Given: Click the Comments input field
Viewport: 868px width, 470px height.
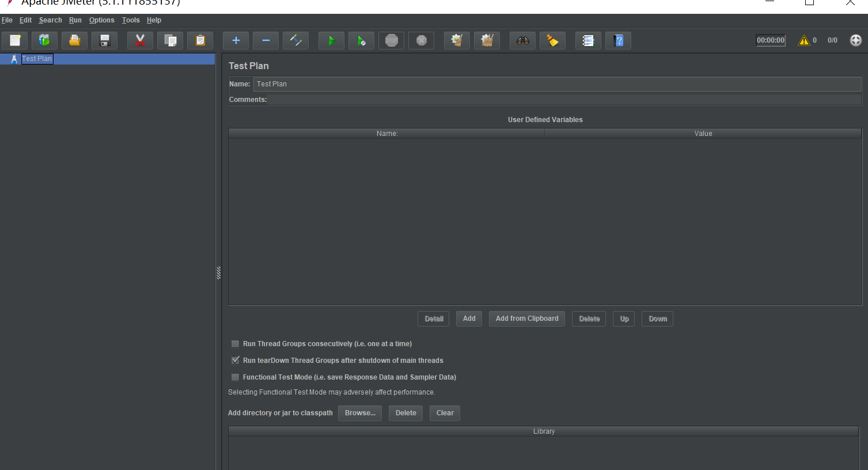Looking at the screenshot, I should [565, 100].
